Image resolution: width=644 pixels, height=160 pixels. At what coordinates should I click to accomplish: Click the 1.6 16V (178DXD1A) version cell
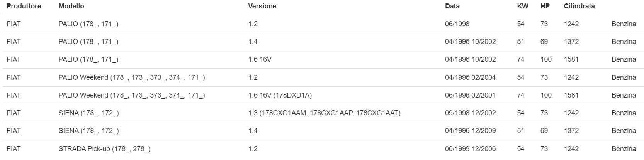point(280,95)
